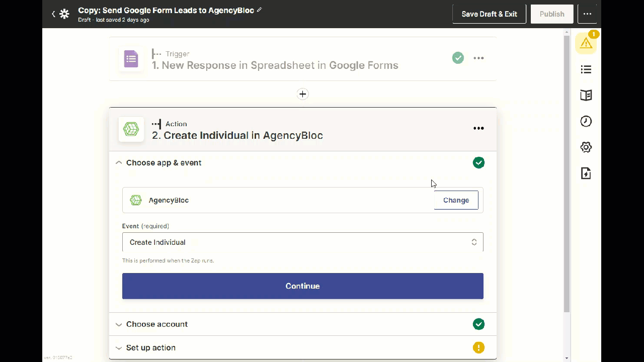This screenshot has height=362, width=644.
Task: Open the Zapier logo home icon
Action: point(64,14)
